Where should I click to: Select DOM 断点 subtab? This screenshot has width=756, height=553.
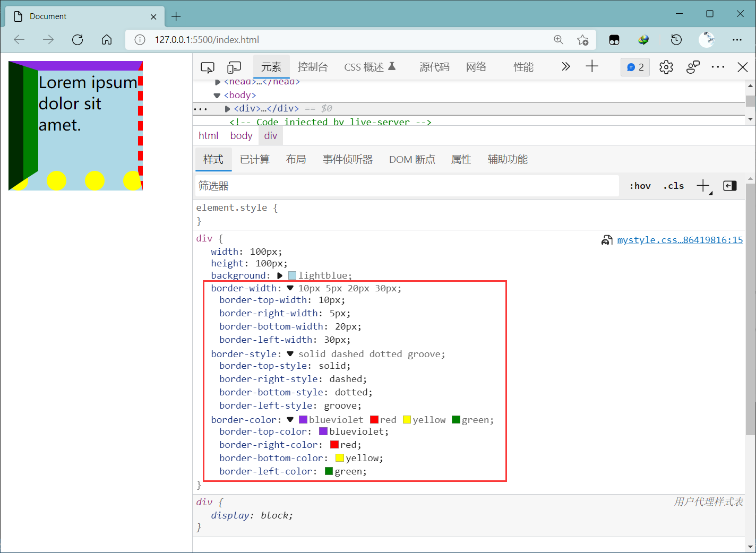(x=412, y=159)
